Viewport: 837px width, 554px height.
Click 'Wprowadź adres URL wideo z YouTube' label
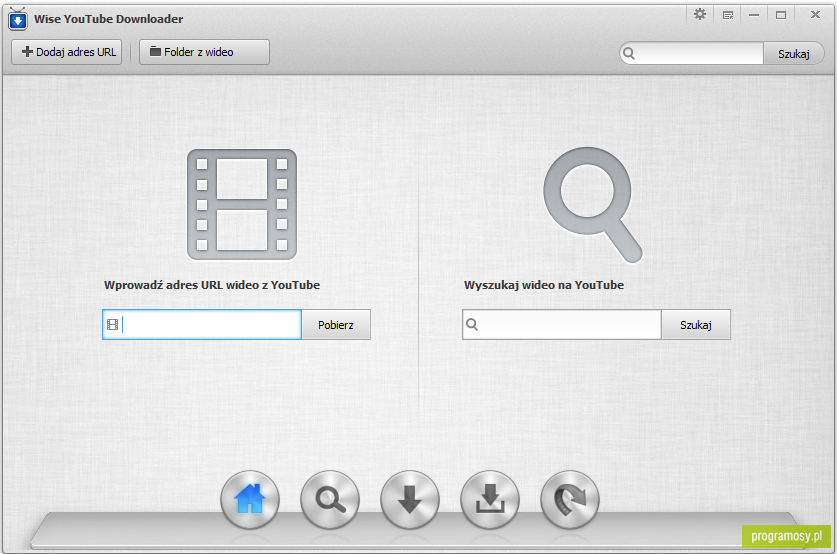coord(212,285)
